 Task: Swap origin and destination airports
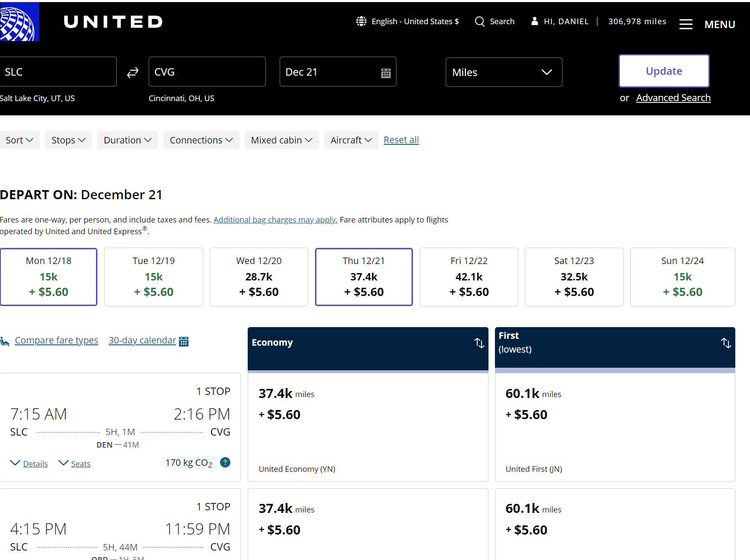click(133, 72)
